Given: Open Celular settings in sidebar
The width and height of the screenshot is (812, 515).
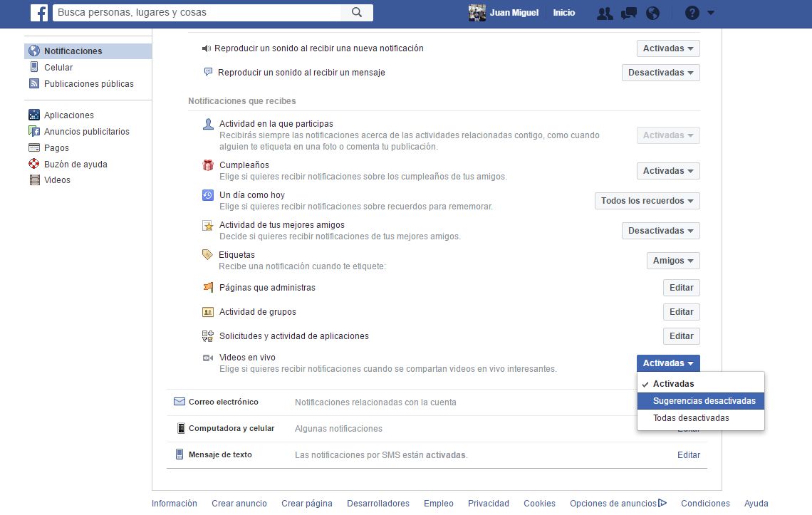Looking at the screenshot, I should pyautogui.click(x=58, y=68).
